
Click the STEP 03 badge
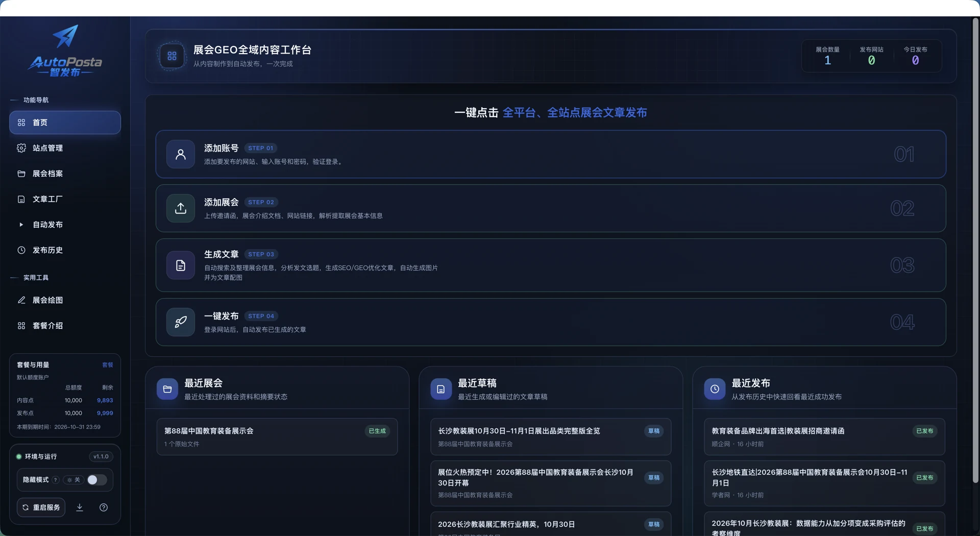click(261, 254)
